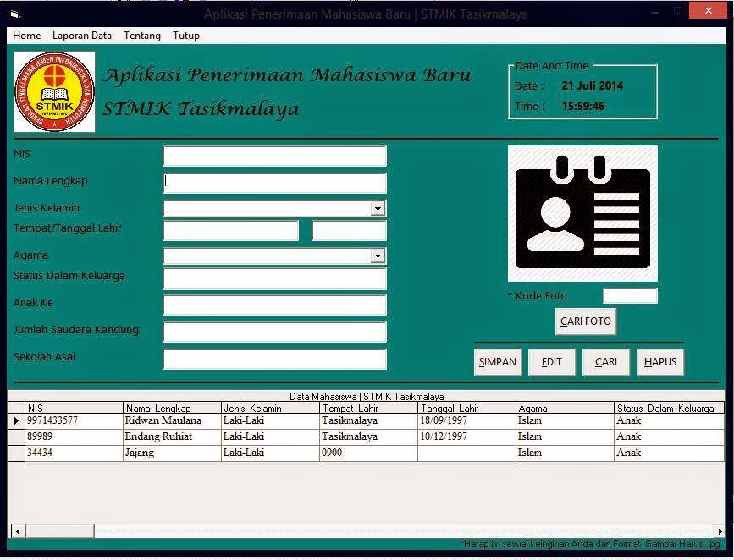Open the Laporan Data menu
This screenshot has height=560, width=734.
pos(82,36)
